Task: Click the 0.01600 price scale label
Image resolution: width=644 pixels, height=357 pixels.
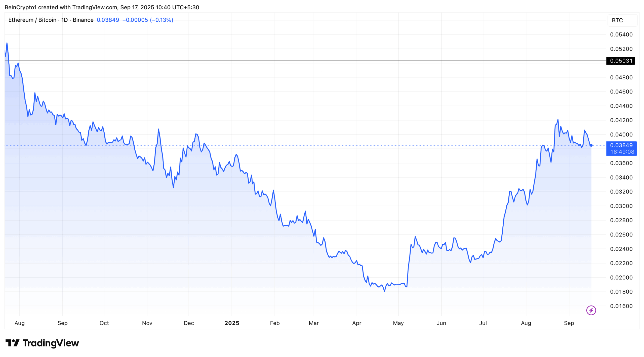Action: tap(621, 306)
